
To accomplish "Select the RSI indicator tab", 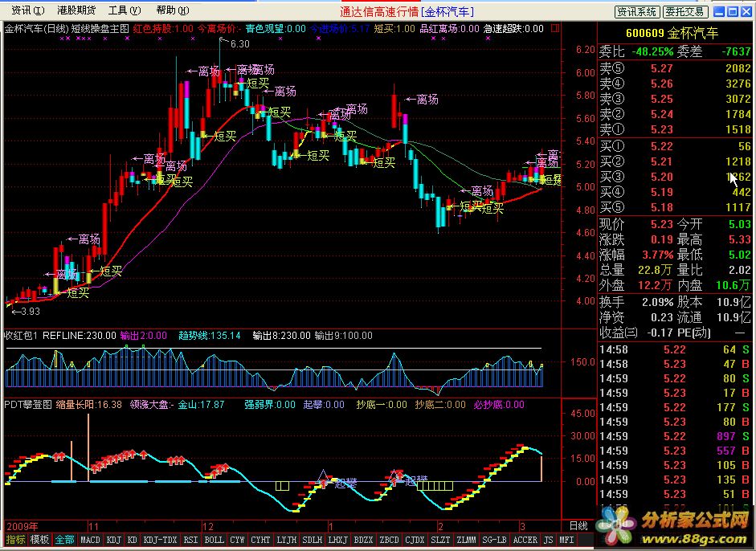I will [x=191, y=540].
